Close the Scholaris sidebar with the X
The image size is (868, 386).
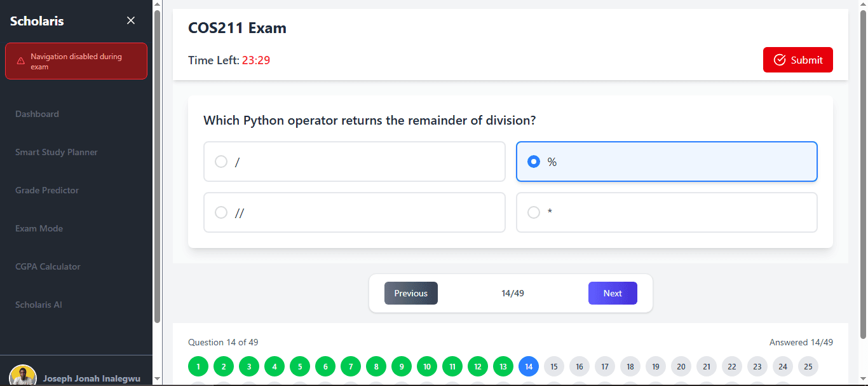pos(130,20)
